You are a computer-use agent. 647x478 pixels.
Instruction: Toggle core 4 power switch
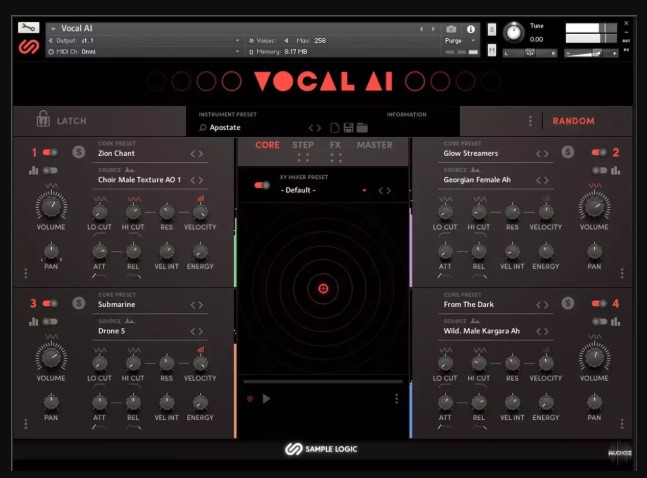coord(599,304)
